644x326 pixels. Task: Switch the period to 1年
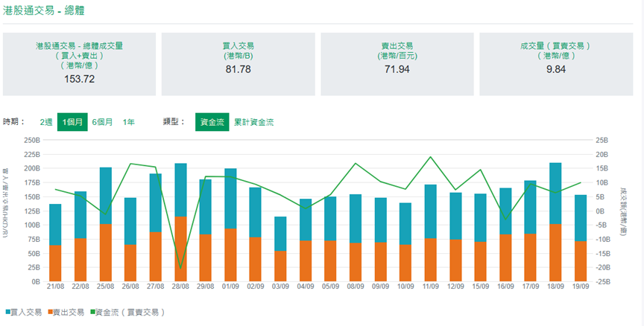pos(129,122)
